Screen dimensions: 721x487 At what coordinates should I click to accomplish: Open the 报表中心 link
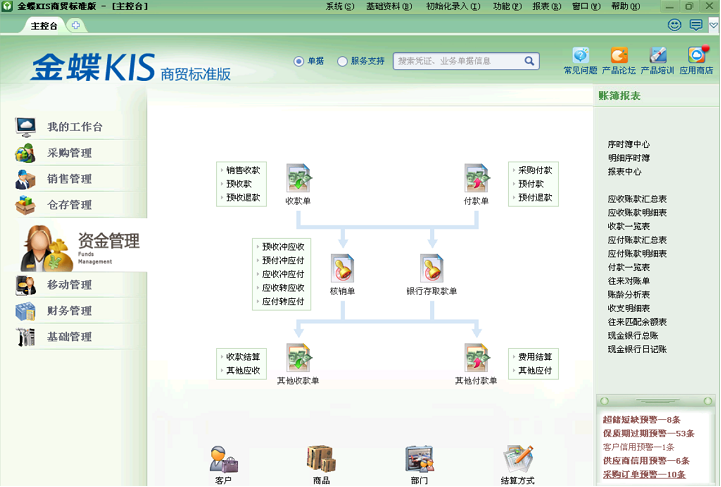point(624,172)
